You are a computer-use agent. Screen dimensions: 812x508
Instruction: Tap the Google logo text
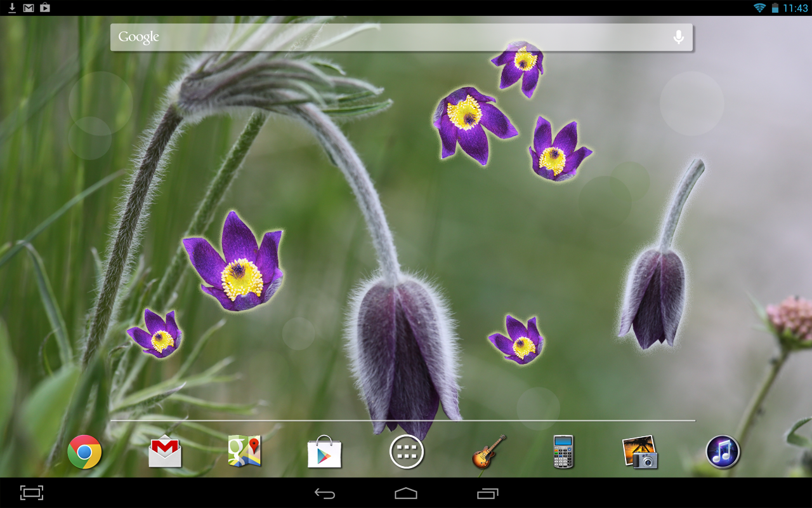[x=138, y=37]
